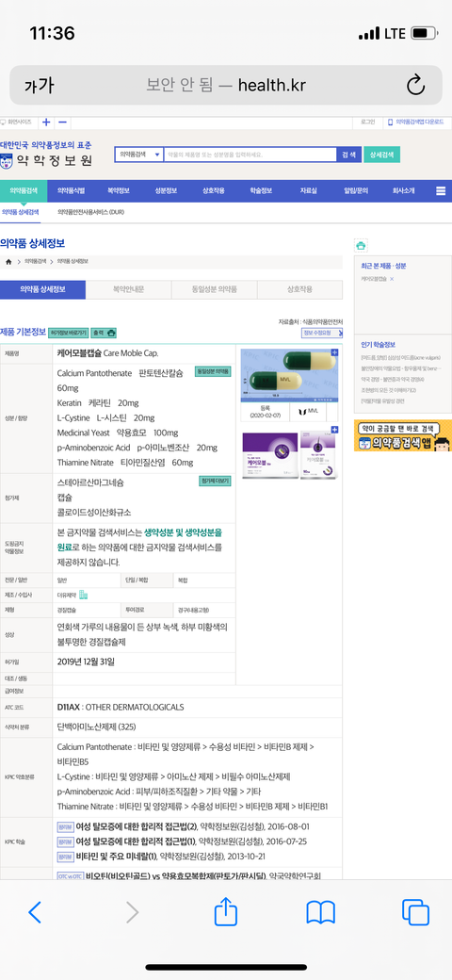Switch to the 복약안내문 tab
Screen dimensions: 452x980
[129, 290]
